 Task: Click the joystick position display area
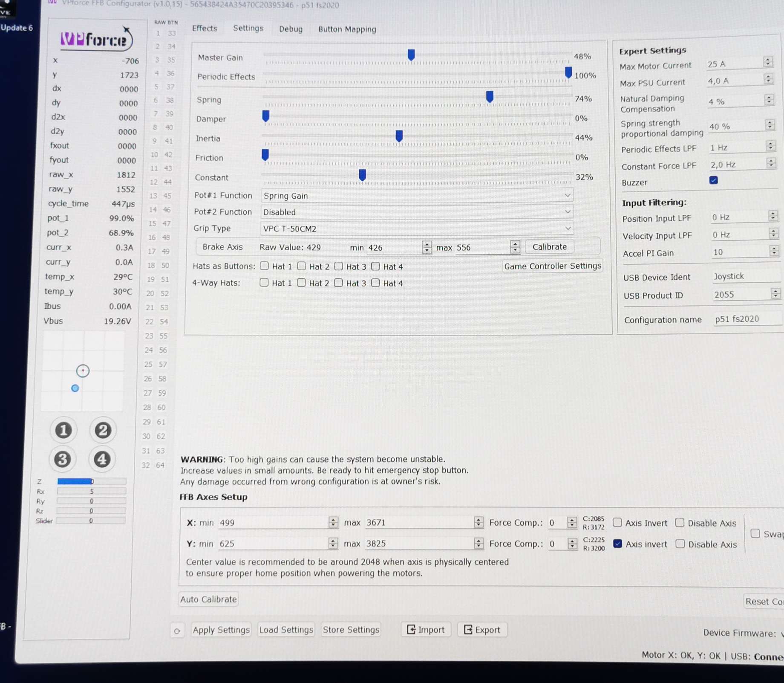point(83,371)
